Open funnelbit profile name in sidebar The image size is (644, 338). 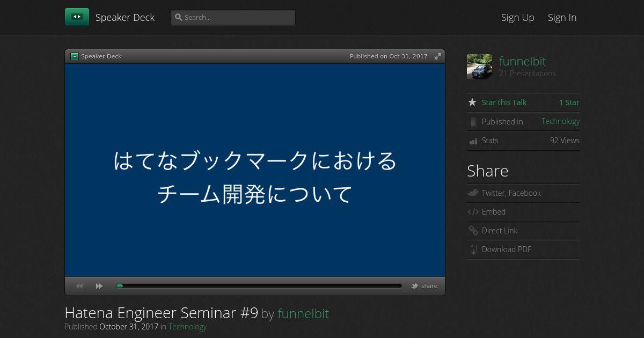[x=522, y=61]
